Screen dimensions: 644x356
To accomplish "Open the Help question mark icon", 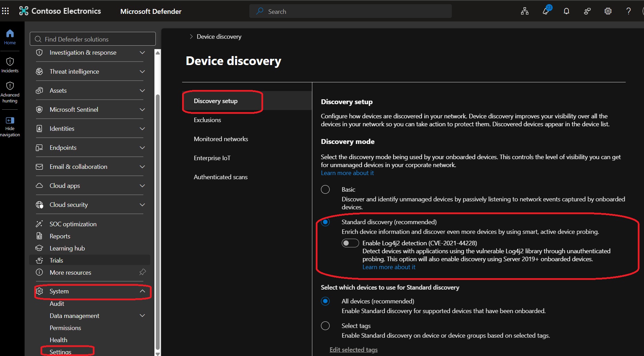I will (628, 11).
